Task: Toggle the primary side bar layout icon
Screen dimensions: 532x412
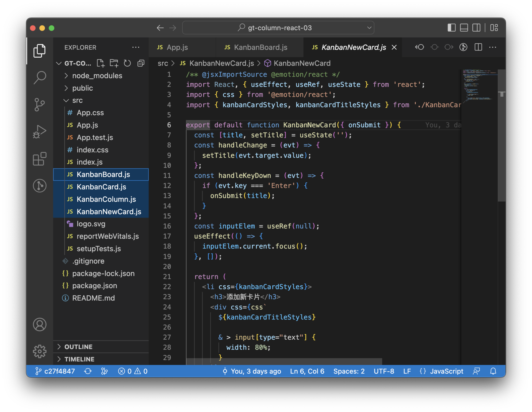Action: pyautogui.click(x=452, y=28)
